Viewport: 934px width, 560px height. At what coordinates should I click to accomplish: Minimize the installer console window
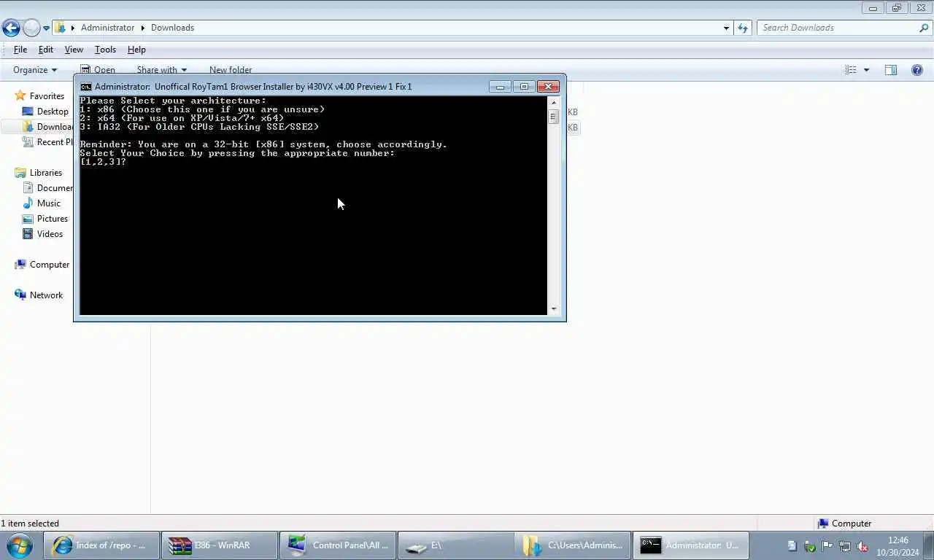pyautogui.click(x=500, y=87)
